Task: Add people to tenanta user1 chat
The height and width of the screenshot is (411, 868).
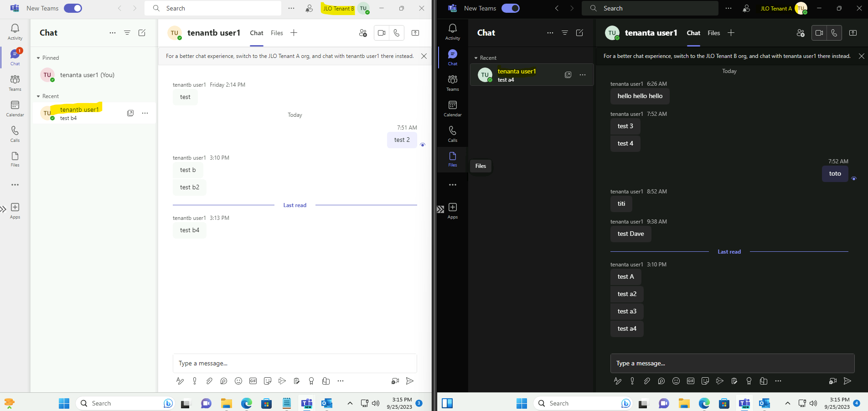Action: 801,33
